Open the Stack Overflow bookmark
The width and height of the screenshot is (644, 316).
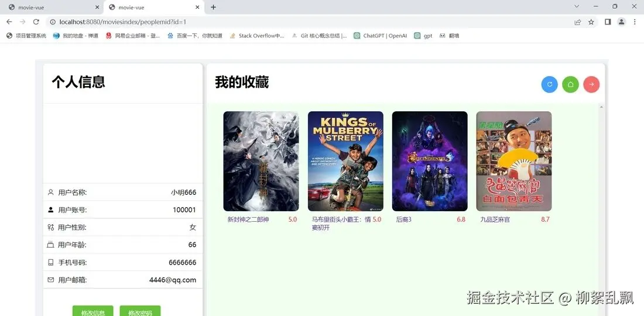pos(257,36)
